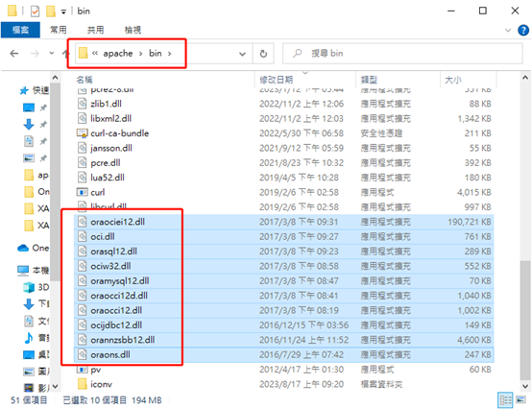
Task: Switch to the 共用 ribbon tab
Action: [95, 30]
